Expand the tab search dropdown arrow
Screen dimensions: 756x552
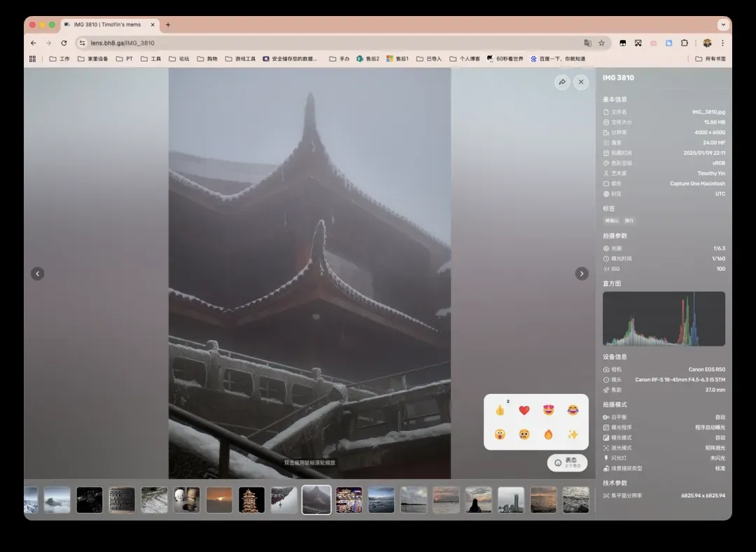pos(723,24)
